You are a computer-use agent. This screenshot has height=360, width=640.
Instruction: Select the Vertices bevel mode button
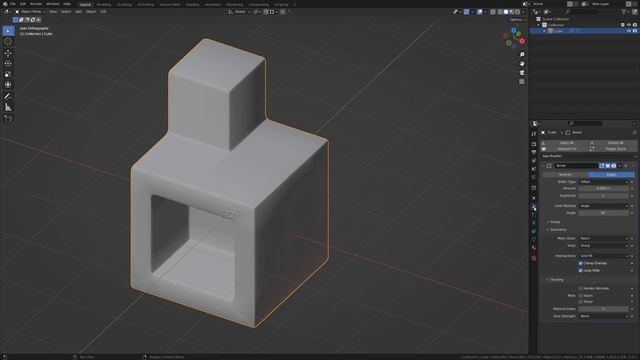(565, 175)
